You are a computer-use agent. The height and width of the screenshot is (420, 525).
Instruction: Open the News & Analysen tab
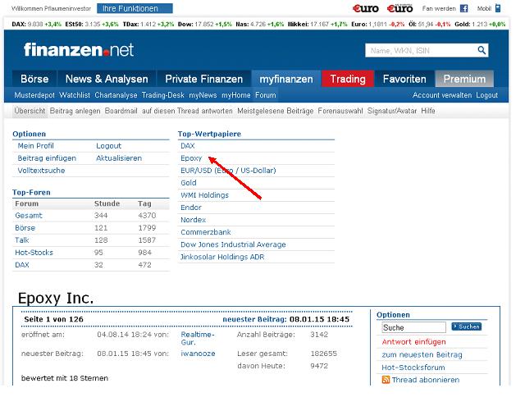click(107, 79)
